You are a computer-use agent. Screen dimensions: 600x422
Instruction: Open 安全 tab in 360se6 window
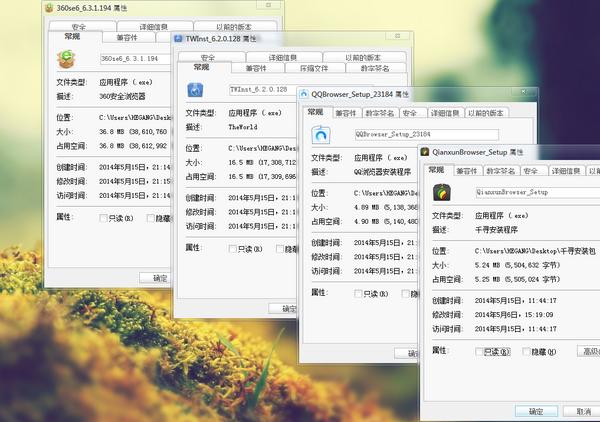(83, 26)
